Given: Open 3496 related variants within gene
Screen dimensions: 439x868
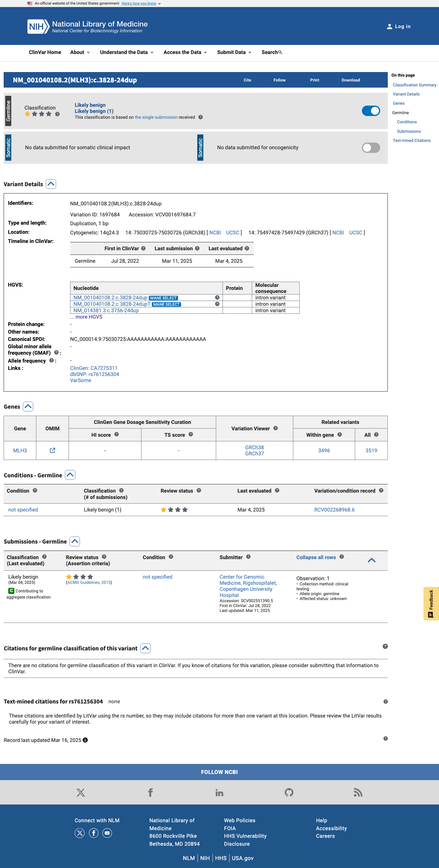Looking at the screenshot, I should [324, 450].
